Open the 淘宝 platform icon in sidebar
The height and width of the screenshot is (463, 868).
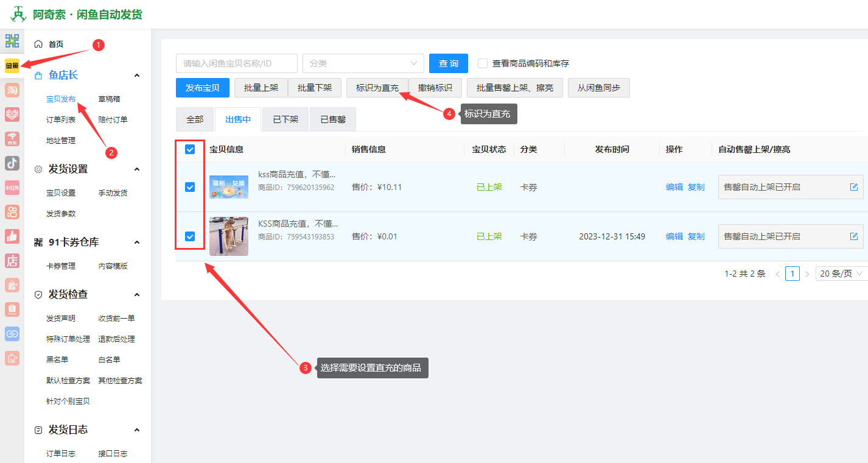click(x=12, y=90)
